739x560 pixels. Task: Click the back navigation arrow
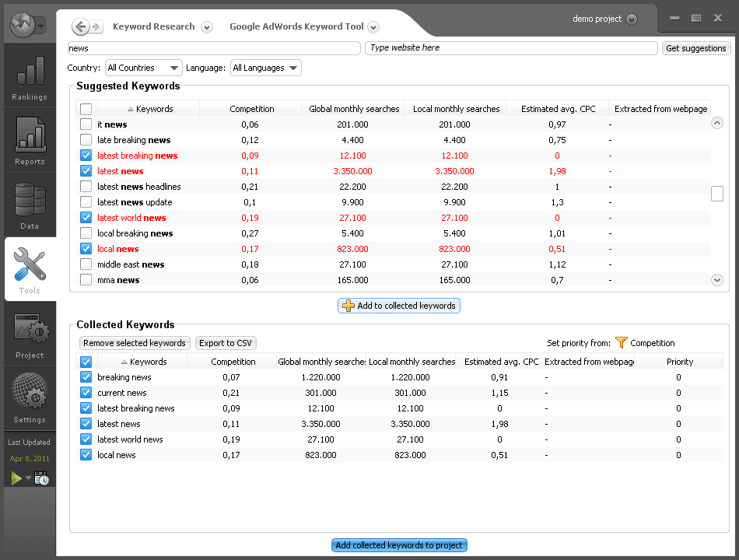(81, 27)
